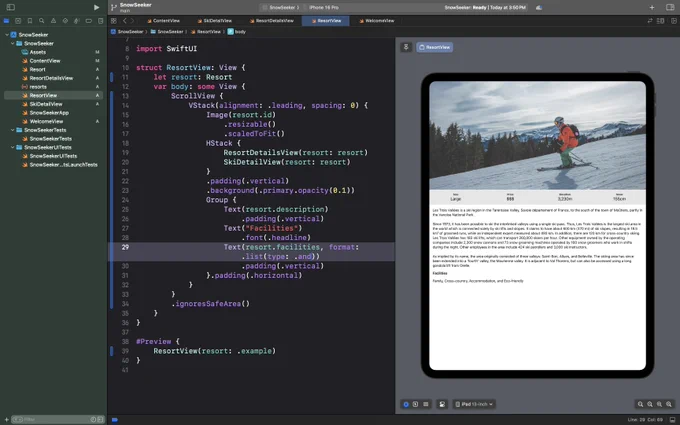Select the ResortView editor tab
680x425 pixels.
coord(326,20)
